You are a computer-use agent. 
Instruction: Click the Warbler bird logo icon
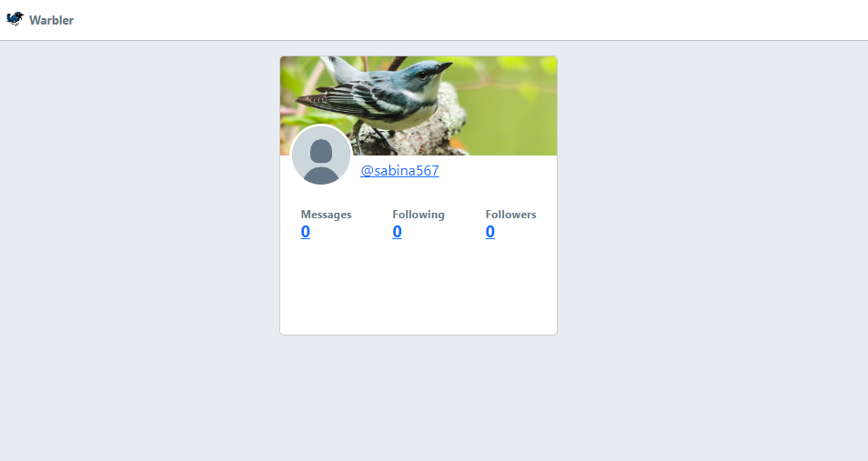[x=15, y=19]
